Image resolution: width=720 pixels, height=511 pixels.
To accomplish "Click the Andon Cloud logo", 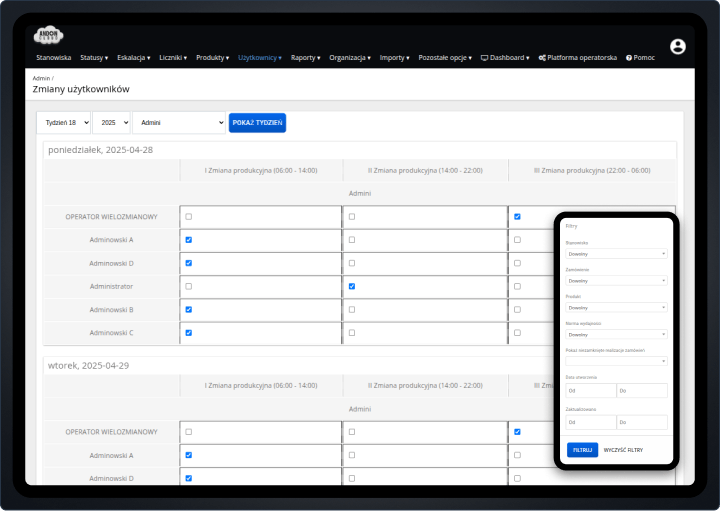I will click(48, 36).
